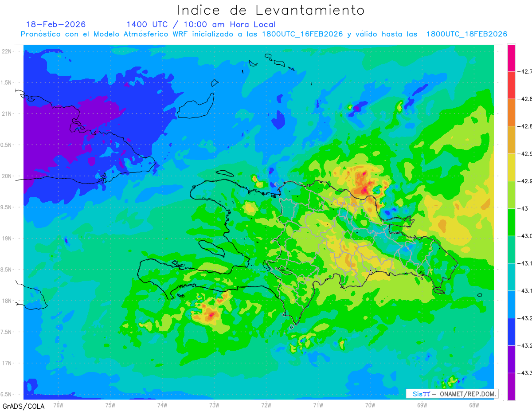
Task: Click the '-42.7' colorbar value
Action: point(526,71)
